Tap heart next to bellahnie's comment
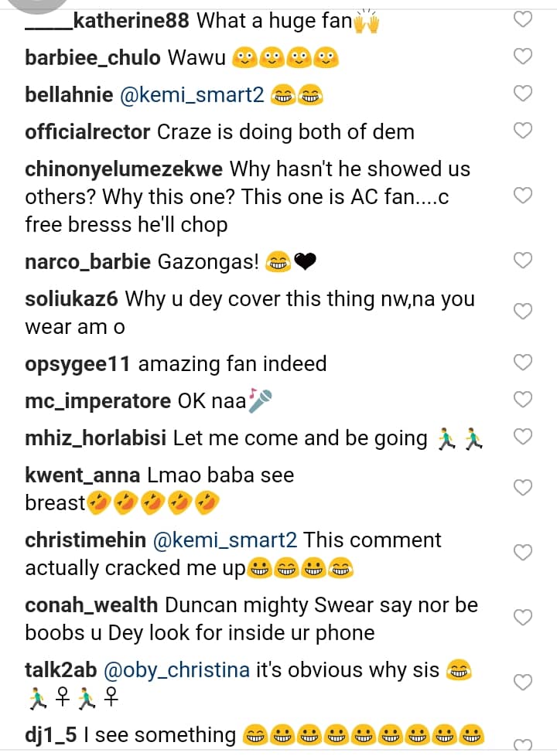 pyautogui.click(x=524, y=94)
